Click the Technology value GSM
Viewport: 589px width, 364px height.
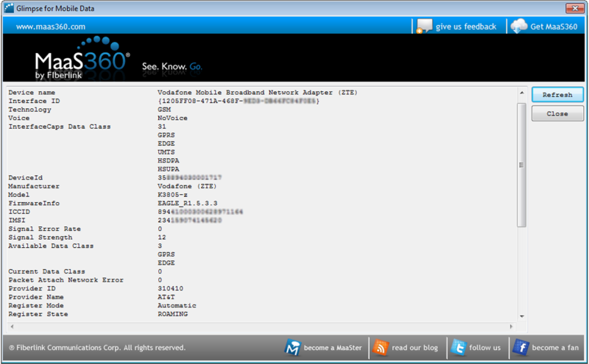tap(164, 110)
